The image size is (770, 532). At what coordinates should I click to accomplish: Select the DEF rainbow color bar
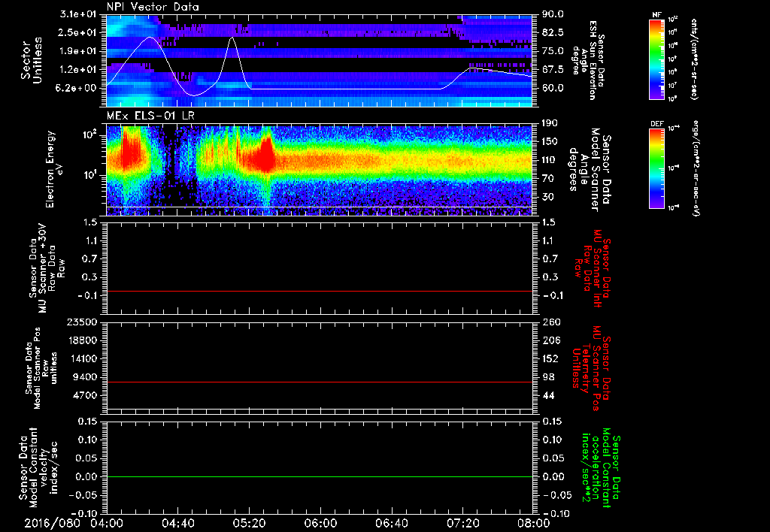pyautogui.click(x=656, y=168)
